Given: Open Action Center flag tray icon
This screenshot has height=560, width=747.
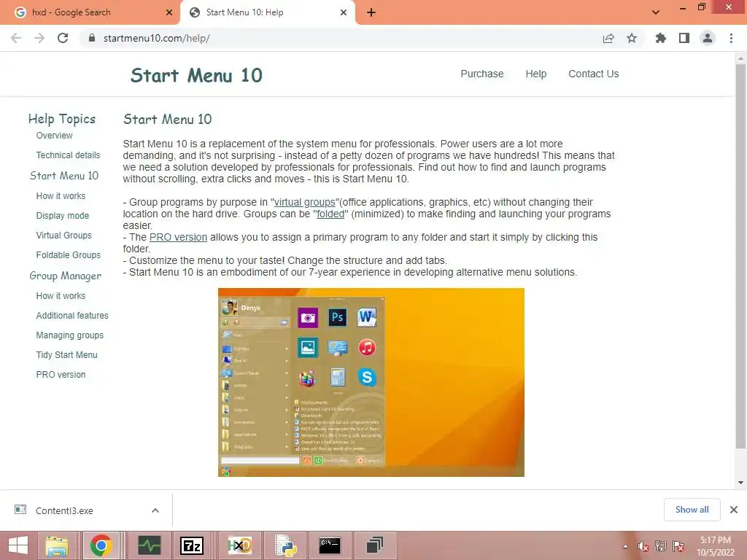Looking at the screenshot, I should [678, 546].
